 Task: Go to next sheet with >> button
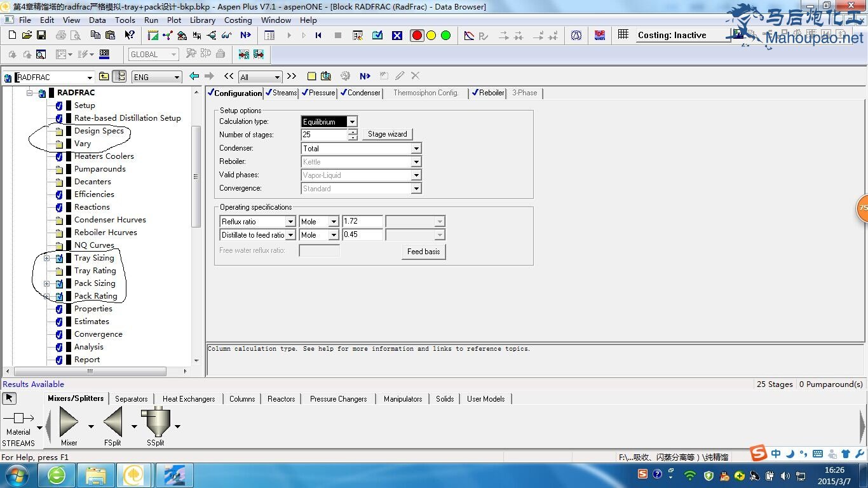[291, 76]
